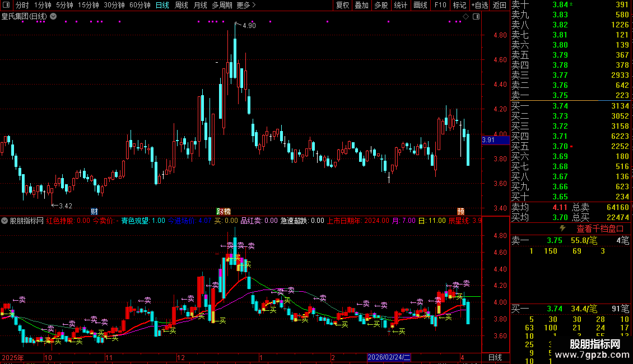
Task: Click the 路榜 event marker
Action: 224,212
